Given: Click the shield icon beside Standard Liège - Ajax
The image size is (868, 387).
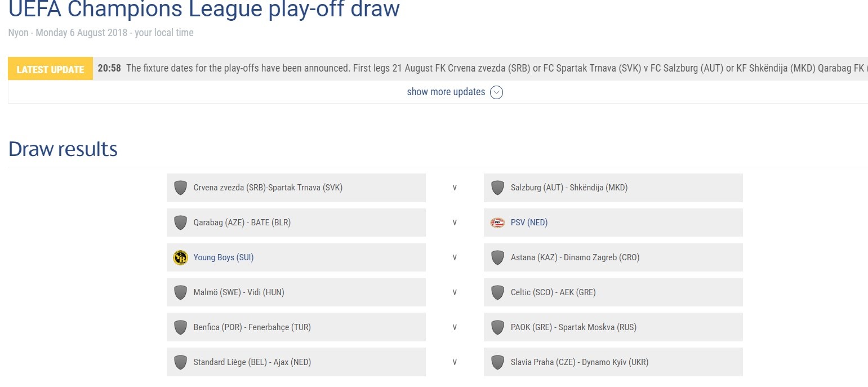Looking at the screenshot, I should [180, 362].
